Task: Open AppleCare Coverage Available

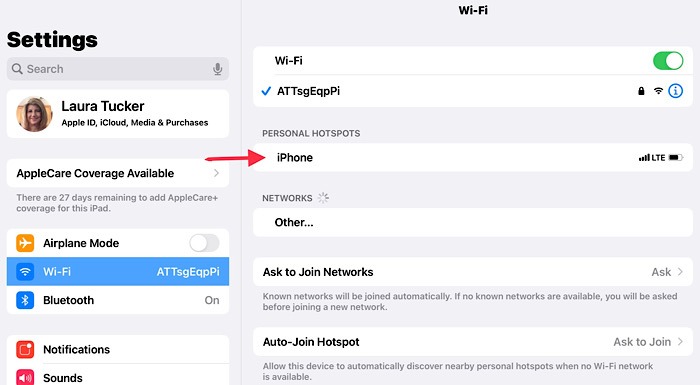Action: (x=118, y=173)
